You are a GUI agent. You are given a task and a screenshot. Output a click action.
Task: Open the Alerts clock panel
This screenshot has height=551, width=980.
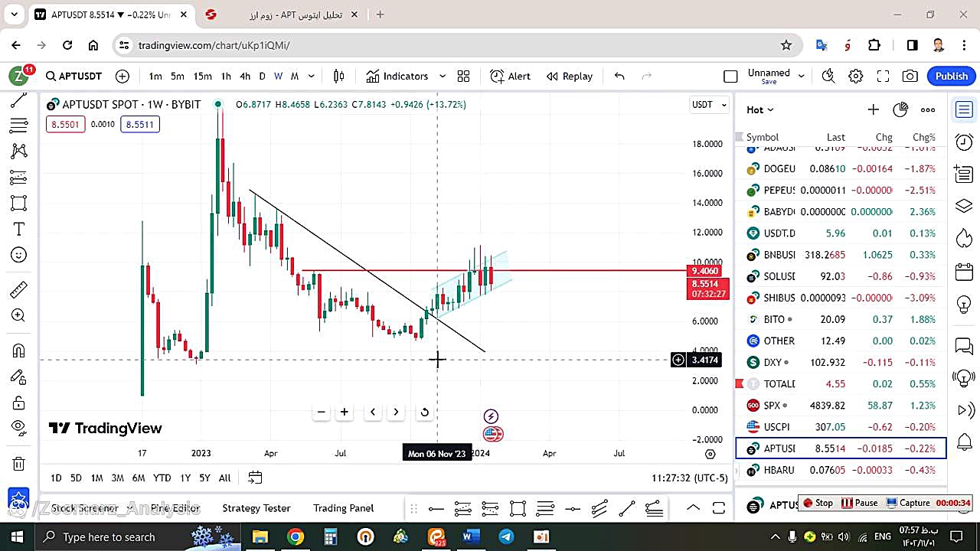click(964, 142)
